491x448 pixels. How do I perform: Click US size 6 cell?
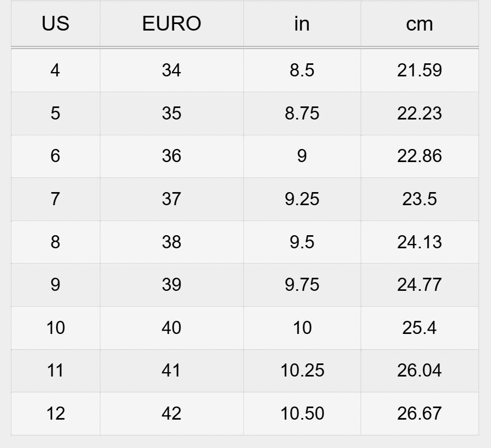point(55,156)
